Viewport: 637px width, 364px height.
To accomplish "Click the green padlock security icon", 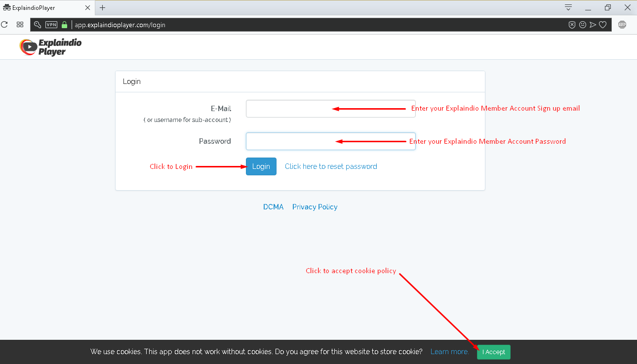I will [x=64, y=25].
